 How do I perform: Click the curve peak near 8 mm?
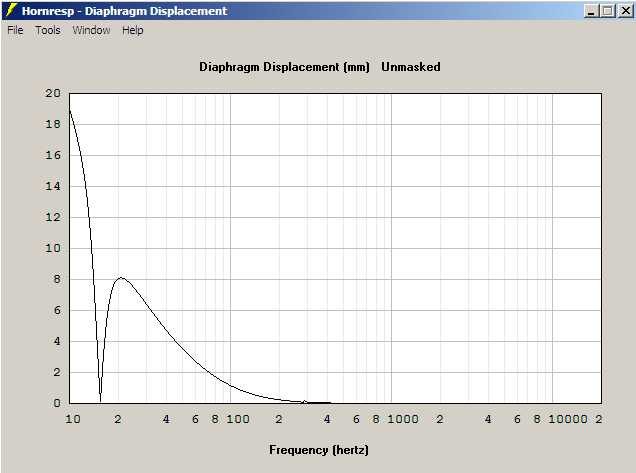(x=121, y=278)
